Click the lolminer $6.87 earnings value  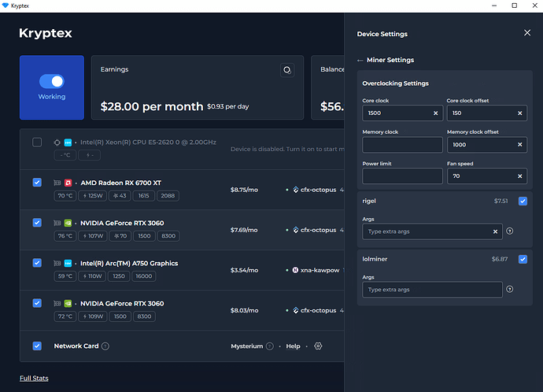[500, 260]
